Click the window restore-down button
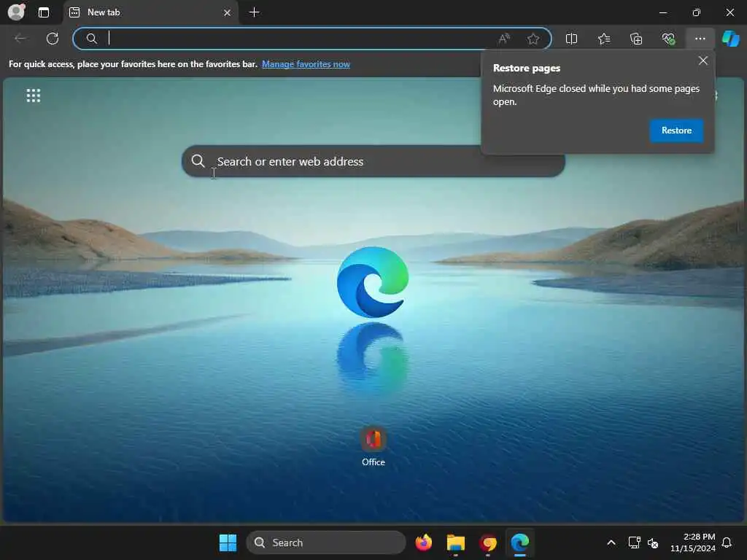Screen dimensions: 747x560 [x=696, y=12]
